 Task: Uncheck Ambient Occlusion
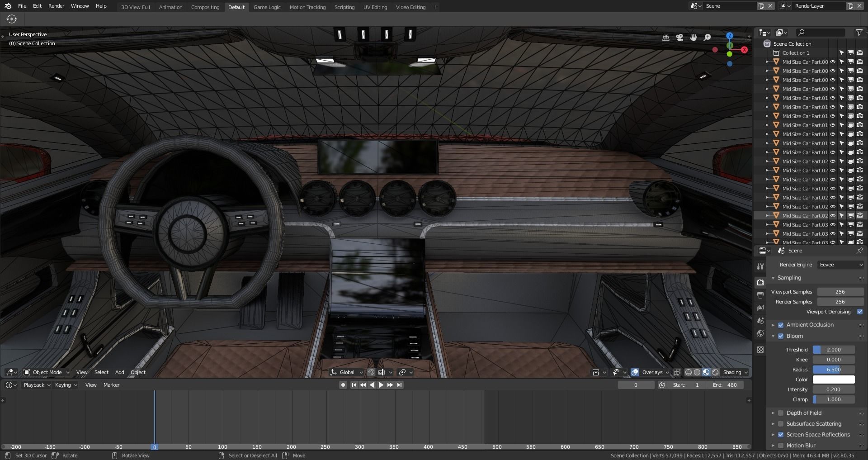(781, 325)
